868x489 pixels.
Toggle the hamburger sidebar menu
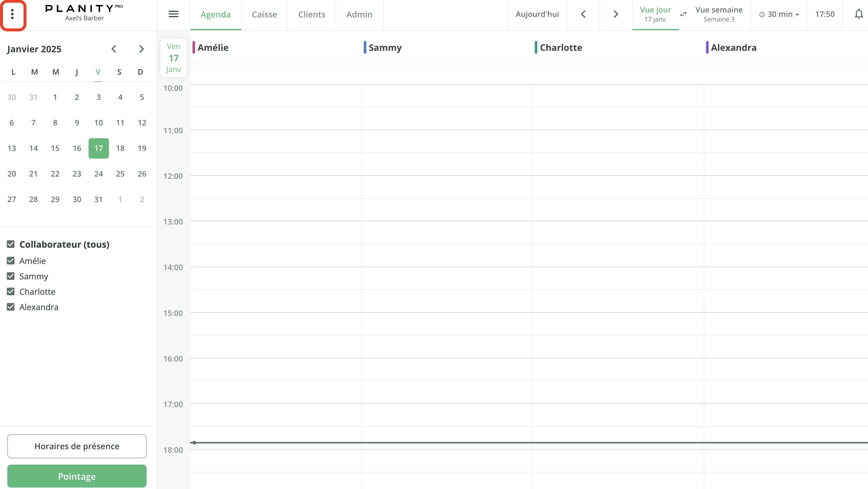tap(173, 14)
